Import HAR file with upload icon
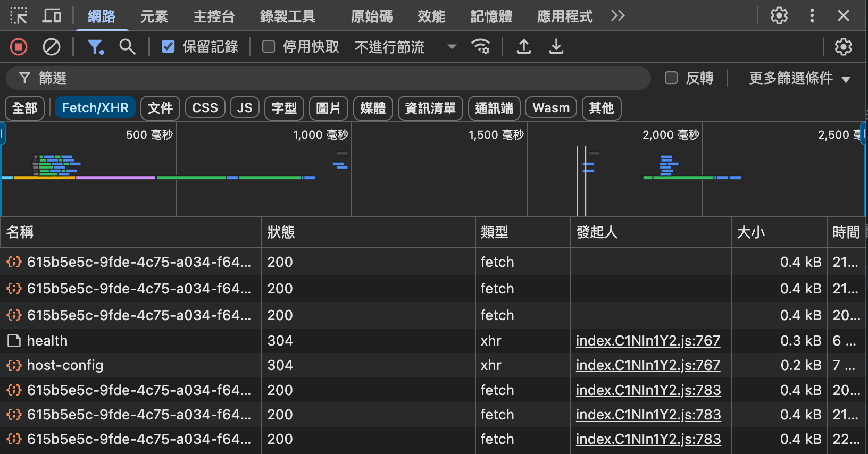This screenshot has width=868, height=454. click(x=524, y=47)
